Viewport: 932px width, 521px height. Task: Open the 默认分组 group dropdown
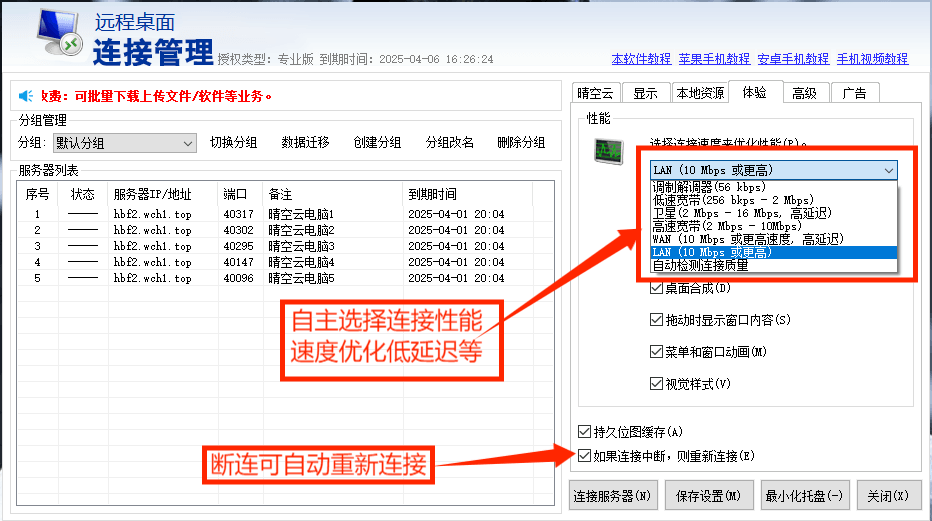click(124, 143)
